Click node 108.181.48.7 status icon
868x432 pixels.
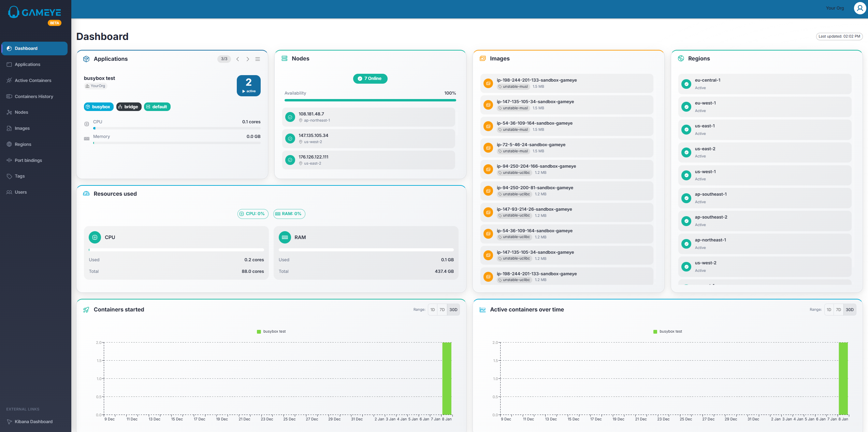[290, 117]
